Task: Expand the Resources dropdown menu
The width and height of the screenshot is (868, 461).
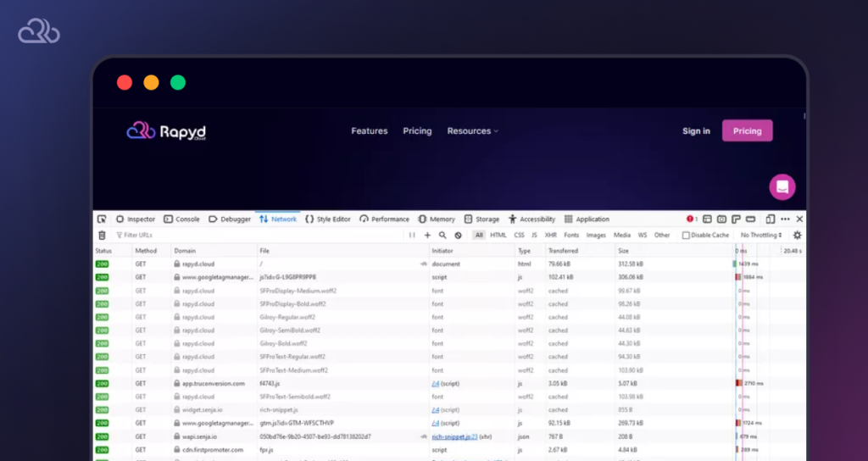Action: click(473, 131)
